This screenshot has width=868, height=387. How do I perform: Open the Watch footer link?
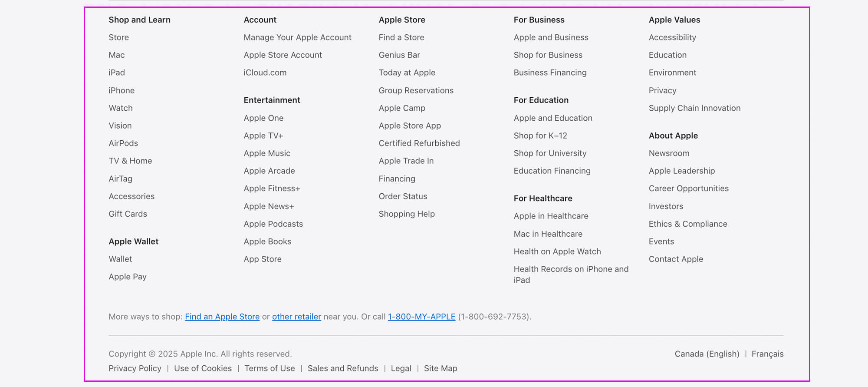pos(121,108)
